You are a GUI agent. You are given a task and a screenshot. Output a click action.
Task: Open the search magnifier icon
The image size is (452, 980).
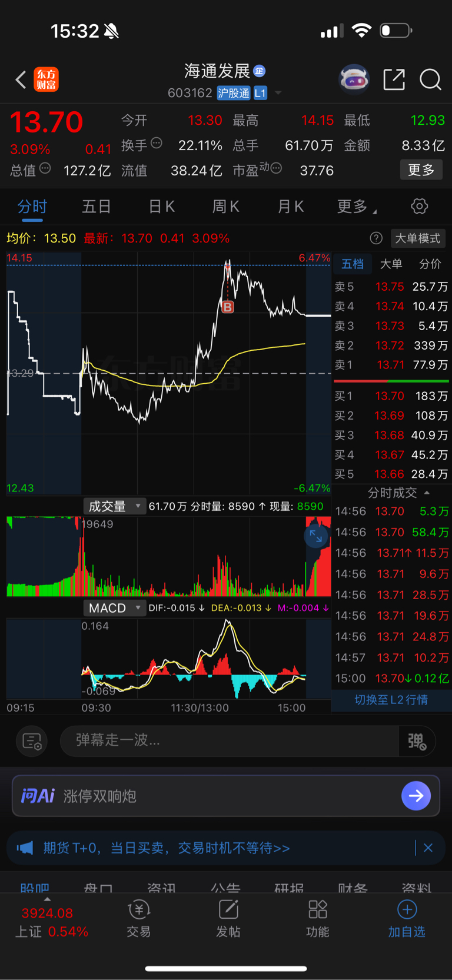click(430, 79)
